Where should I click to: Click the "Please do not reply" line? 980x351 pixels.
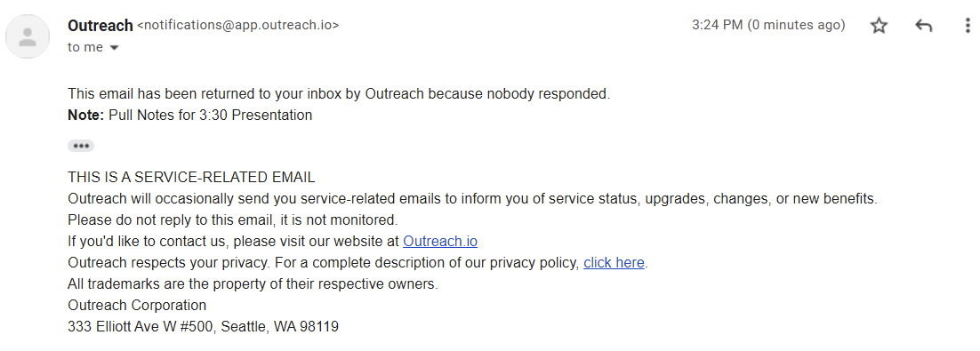(x=232, y=219)
